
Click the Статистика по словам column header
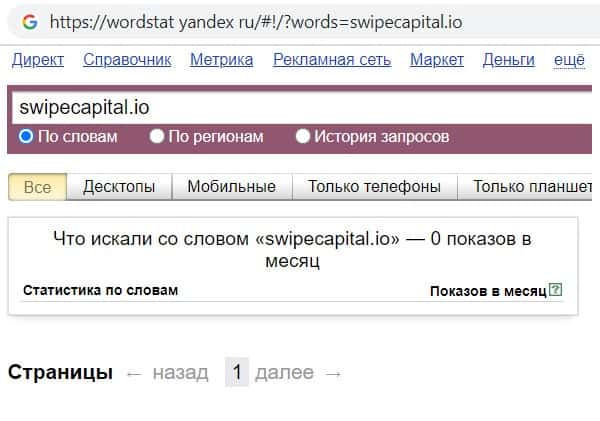click(101, 290)
